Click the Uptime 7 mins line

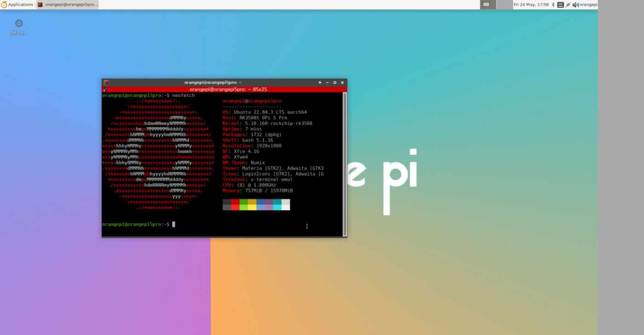[x=242, y=129]
